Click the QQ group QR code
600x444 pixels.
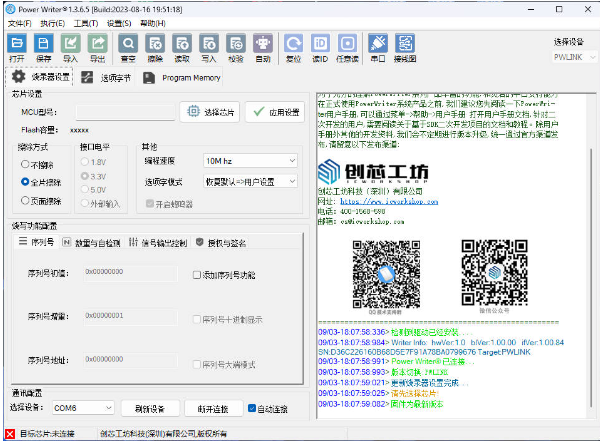[x=386, y=274]
